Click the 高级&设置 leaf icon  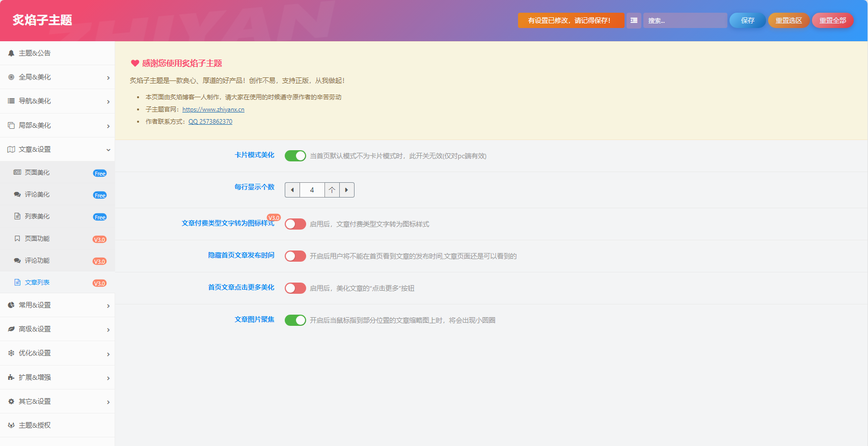[x=11, y=329]
